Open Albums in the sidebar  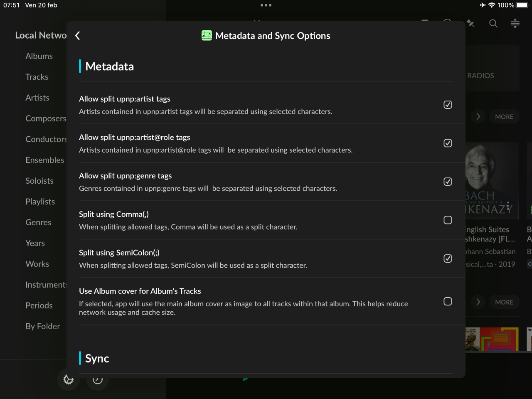(x=39, y=56)
